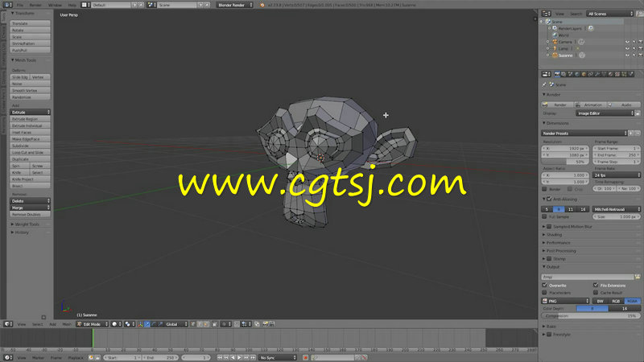Click the screen layout browse icon
This screenshot has height=362, width=644.
[85, 5]
